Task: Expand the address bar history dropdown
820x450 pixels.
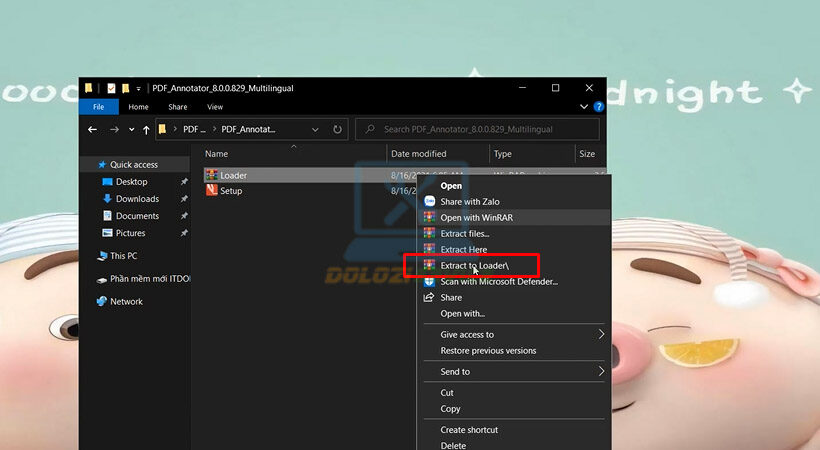Action: click(x=315, y=129)
